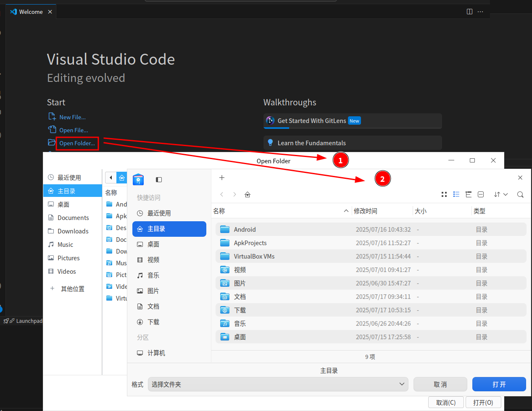Open the 选择文件夹 format dropdown

pyautogui.click(x=278, y=384)
